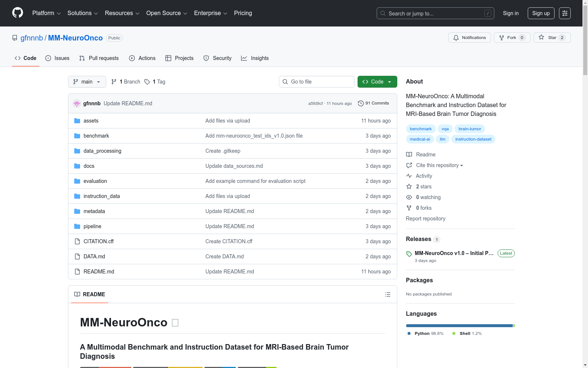This screenshot has height=368, width=588.
Task: Click the Readme book icon in About
Action: pos(409,155)
